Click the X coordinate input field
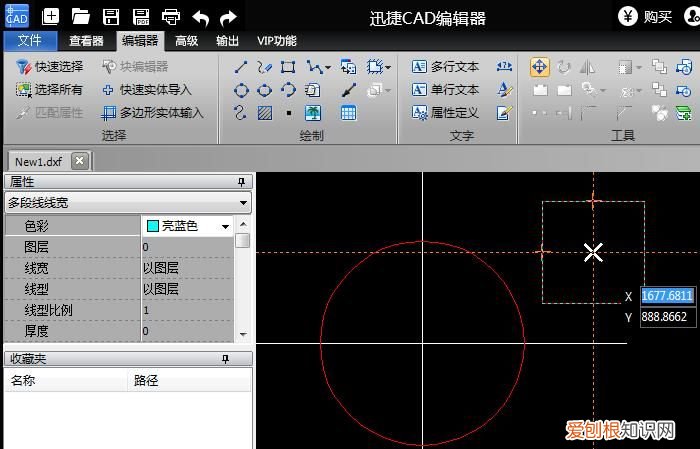Viewport: 700px width, 449px height. 667,295
